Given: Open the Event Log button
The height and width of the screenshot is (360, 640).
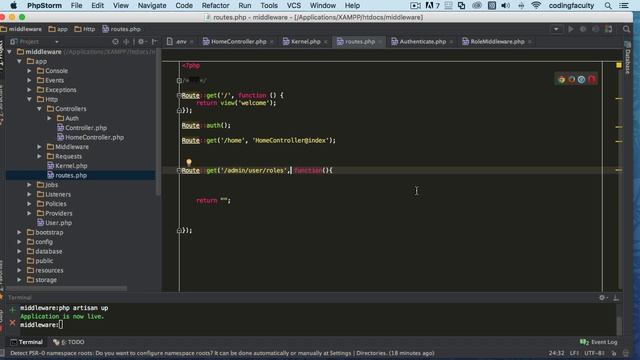Looking at the screenshot, I should click(x=599, y=342).
